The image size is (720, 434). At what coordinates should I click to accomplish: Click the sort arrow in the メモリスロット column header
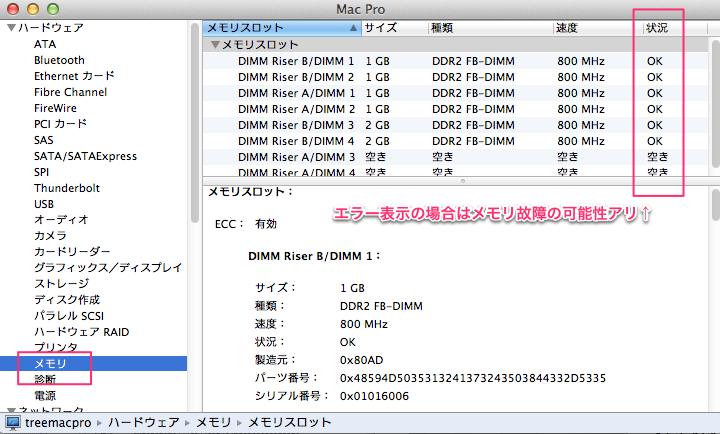tap(353, 28)
